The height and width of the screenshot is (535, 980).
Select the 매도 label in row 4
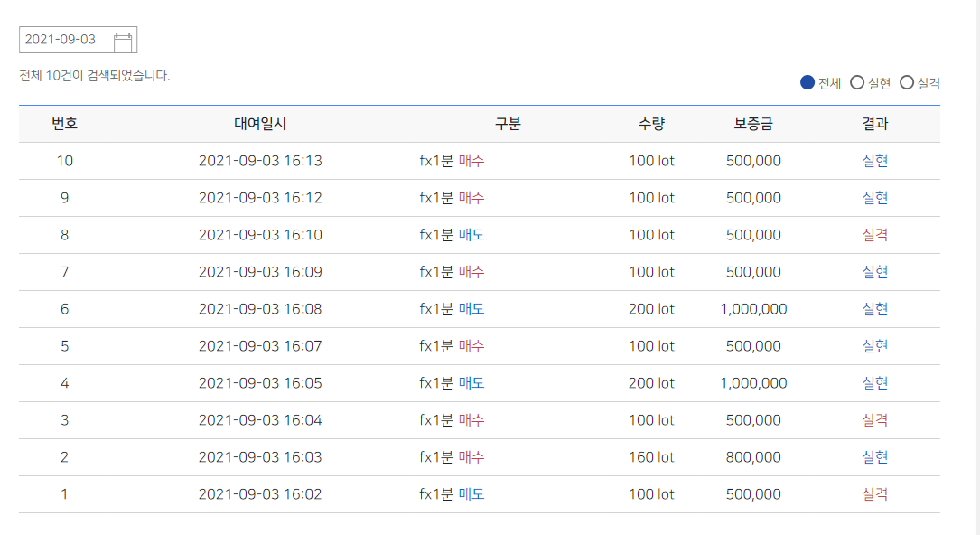[x=471, y=383]
